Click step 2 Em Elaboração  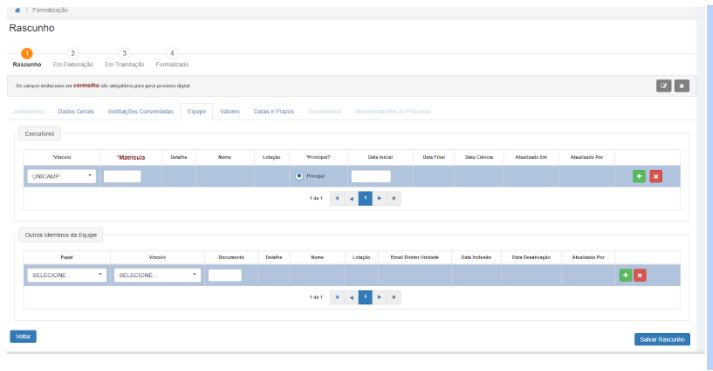click(x=73, y=58)
